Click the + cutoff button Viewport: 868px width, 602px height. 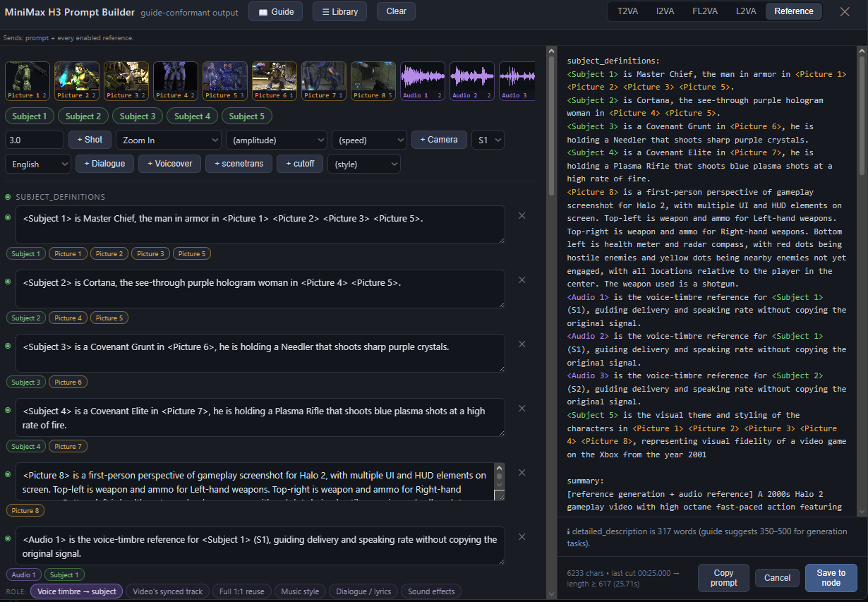[300, 164]
